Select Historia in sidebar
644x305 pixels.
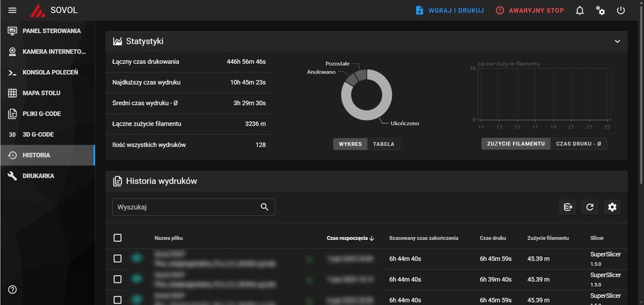click(47, 155)
